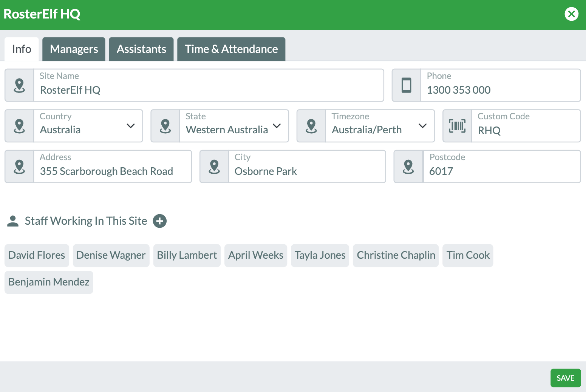Viewport: 586px width, 392px height.
Task: Click the SAVE button
Action: (566, 378)
